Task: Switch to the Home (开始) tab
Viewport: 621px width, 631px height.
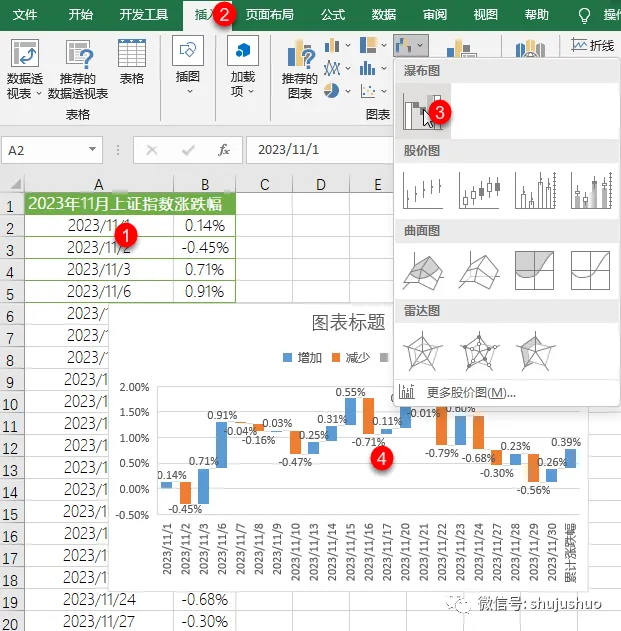Action: [80, 15]
